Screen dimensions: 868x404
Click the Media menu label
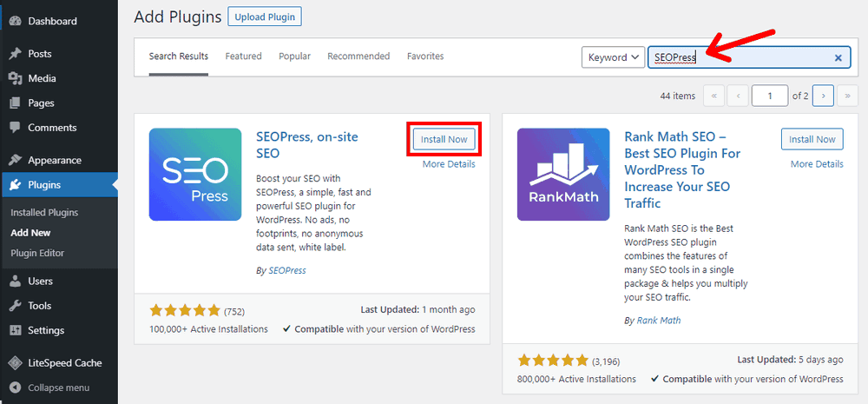click(42, 78)
